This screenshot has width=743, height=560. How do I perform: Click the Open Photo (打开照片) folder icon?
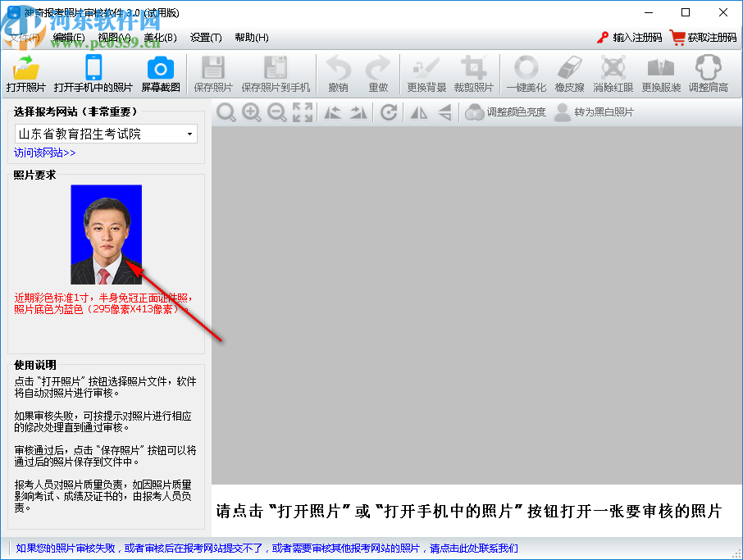[25, 68]
